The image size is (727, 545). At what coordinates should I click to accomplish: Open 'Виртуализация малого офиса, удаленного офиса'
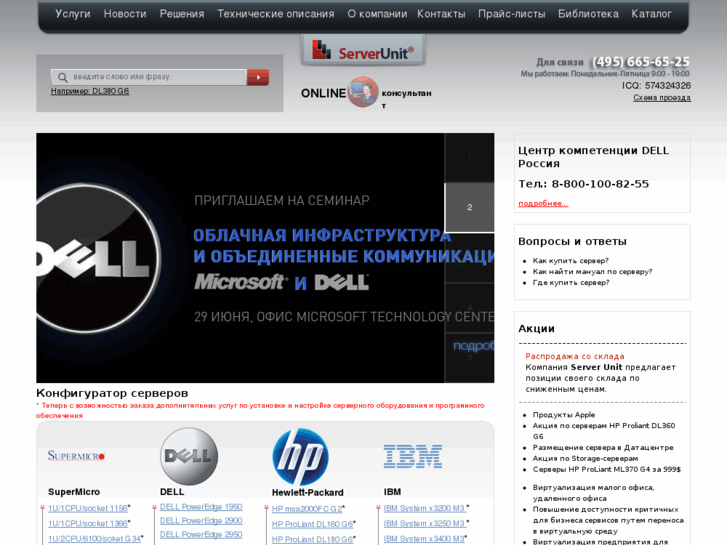tap(593, 493)
